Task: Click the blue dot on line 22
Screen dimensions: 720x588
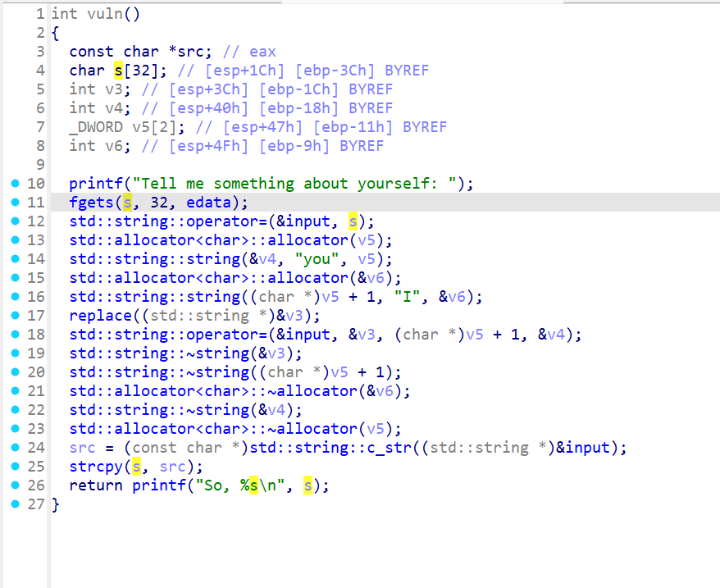Action: 14,410
